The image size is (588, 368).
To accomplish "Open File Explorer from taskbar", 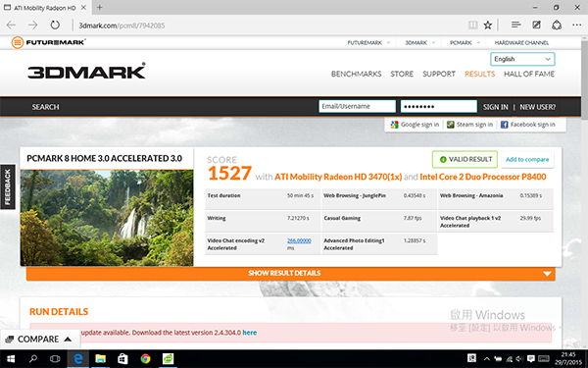I will click(x=100, y=359).
